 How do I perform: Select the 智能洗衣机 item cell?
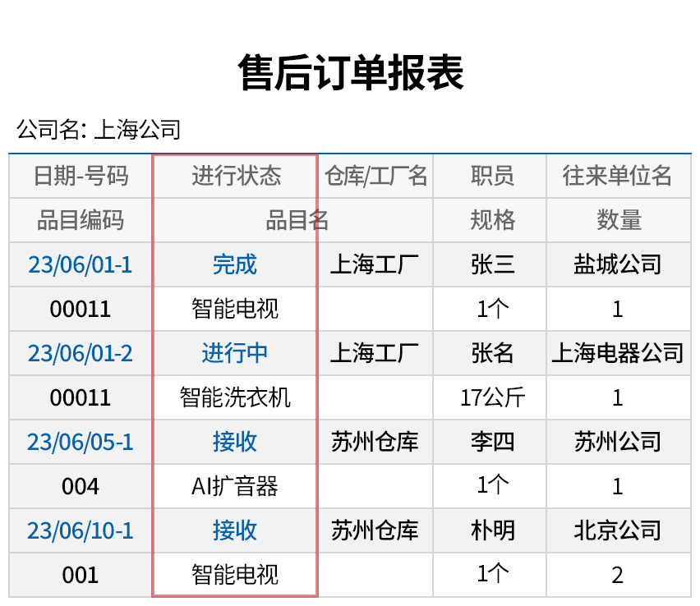pyautogui.click(x=235, y=397)
